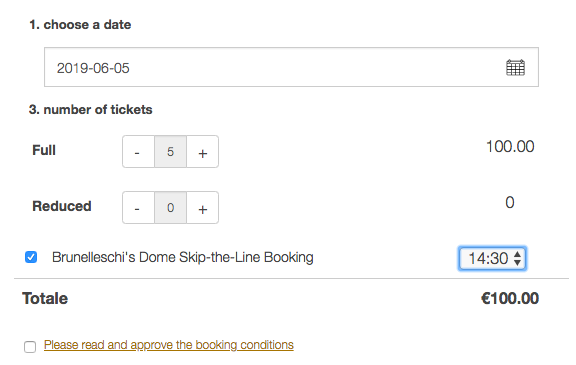Uncheck Brunelleschi's Dome Skip-the-Line Booking

pyautogui.click(x=31, y=257)
